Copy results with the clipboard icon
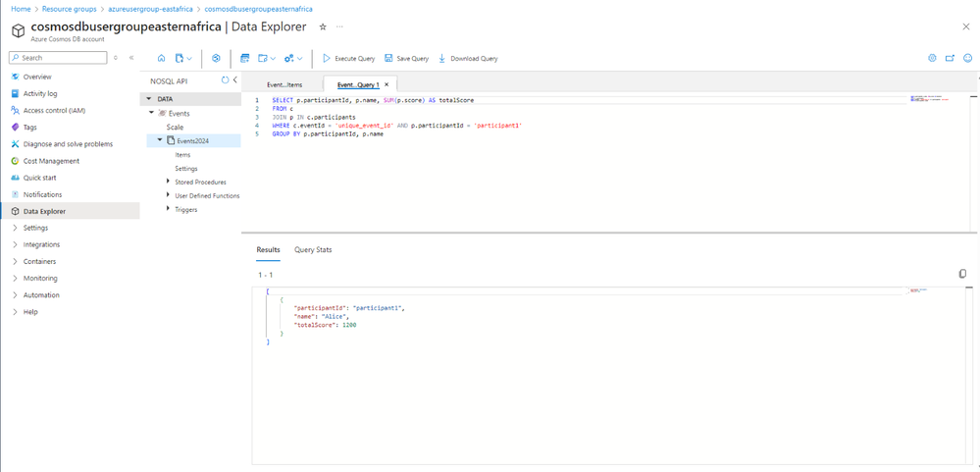 (x=962, y=274)
